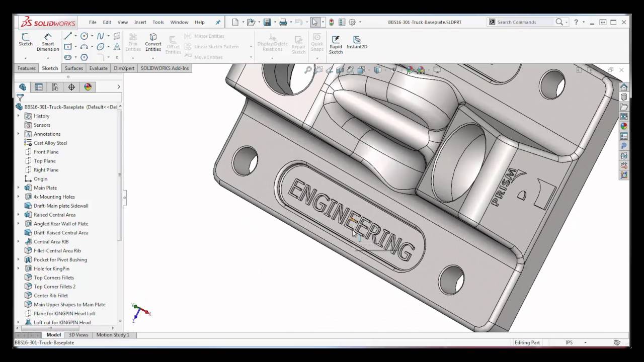
Task: Click the Zoom to Fit icon
Action: pyautogui.click(x=307, y=70)
